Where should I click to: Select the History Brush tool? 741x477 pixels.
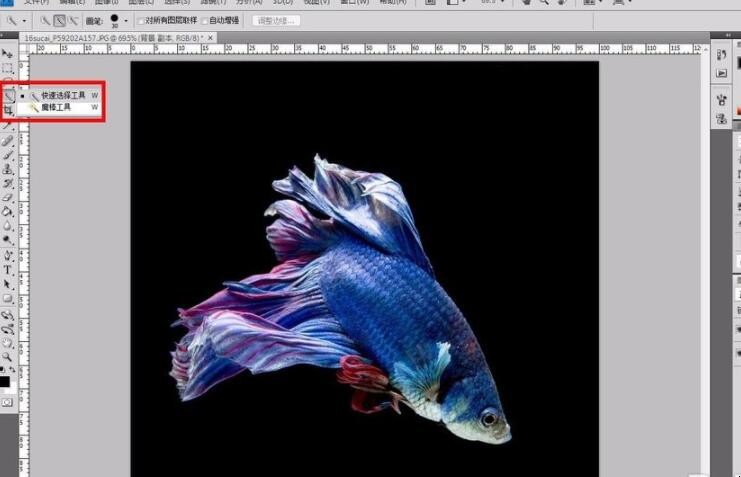point(8,183)
